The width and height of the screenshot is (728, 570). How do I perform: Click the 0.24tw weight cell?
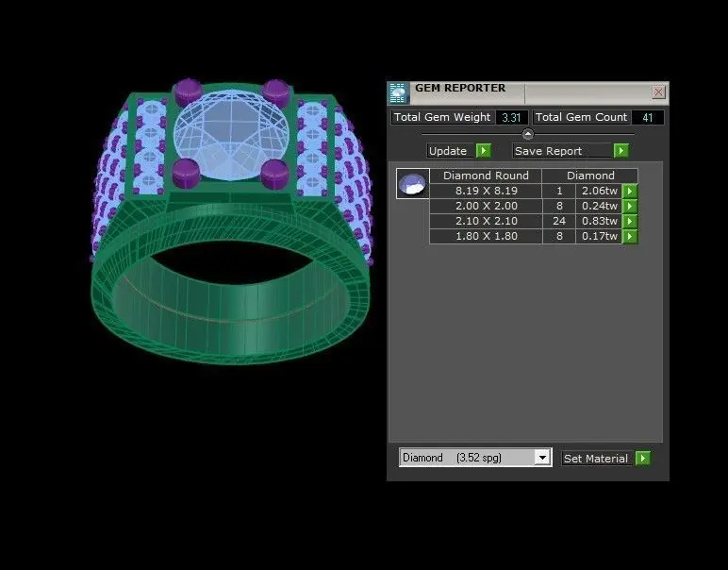[x=600, y=206]
